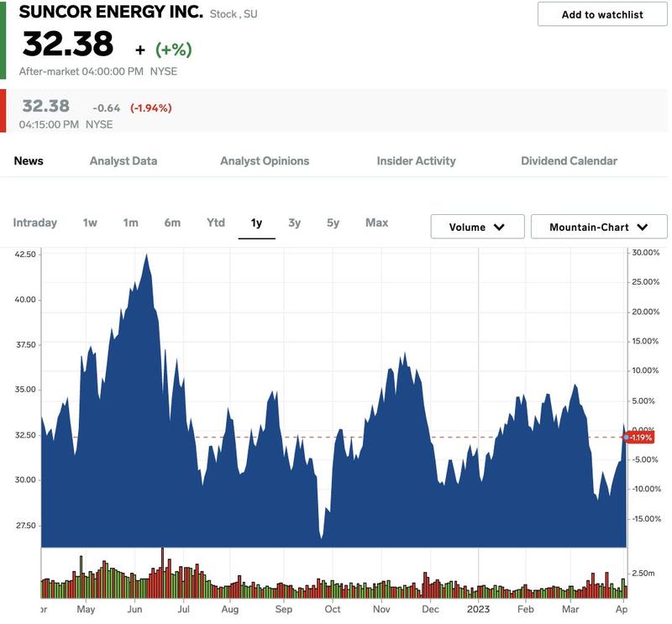The height and width of the screenshot is (624, 672).
Task: Click the (-1.94%) change value
Action: pyautogui.click(x=151, y=108)
